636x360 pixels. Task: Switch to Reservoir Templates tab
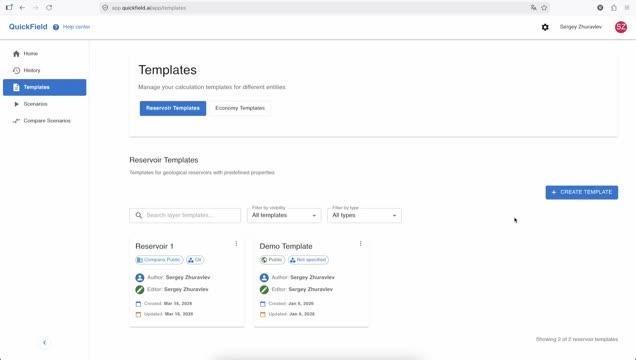[x=173, y=108]
